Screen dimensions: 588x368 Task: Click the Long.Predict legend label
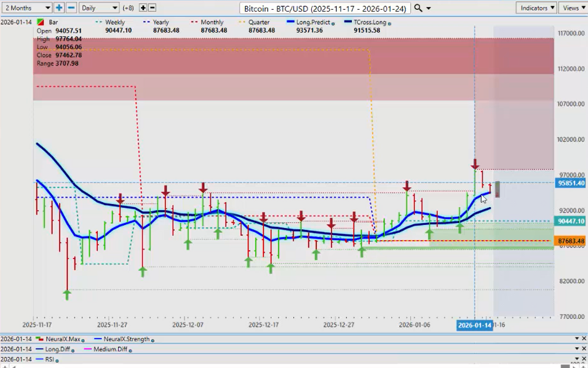[313, 22]
